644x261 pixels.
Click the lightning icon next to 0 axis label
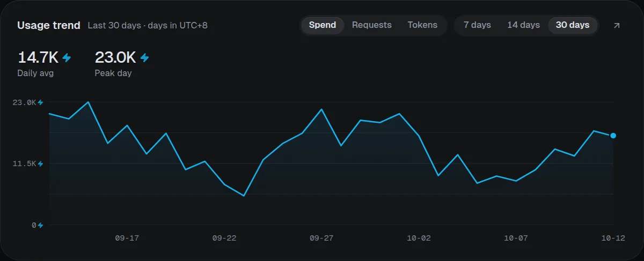coord(40,225)
